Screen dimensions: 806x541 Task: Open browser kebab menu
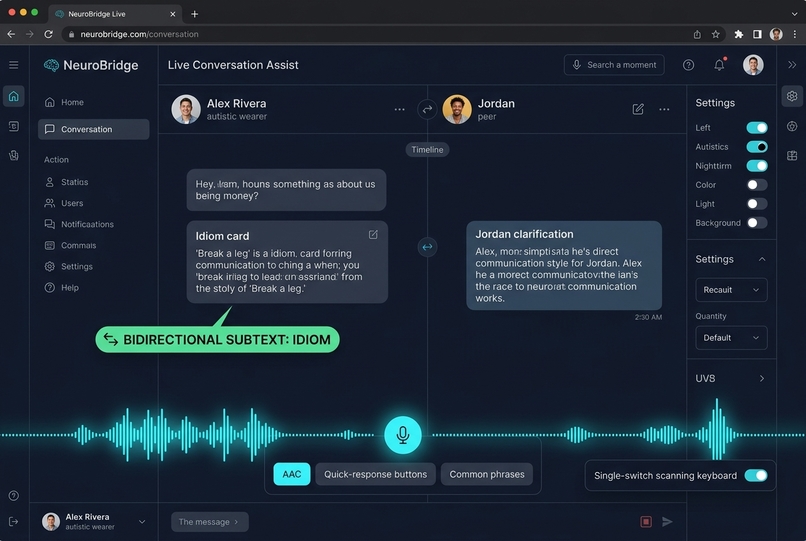click(794, 34)
